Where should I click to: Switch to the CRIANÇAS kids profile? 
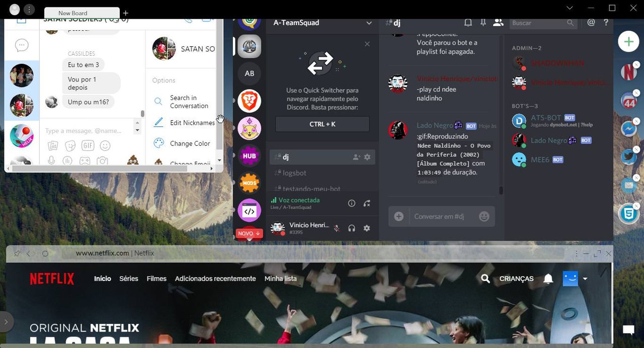point(517,279)
